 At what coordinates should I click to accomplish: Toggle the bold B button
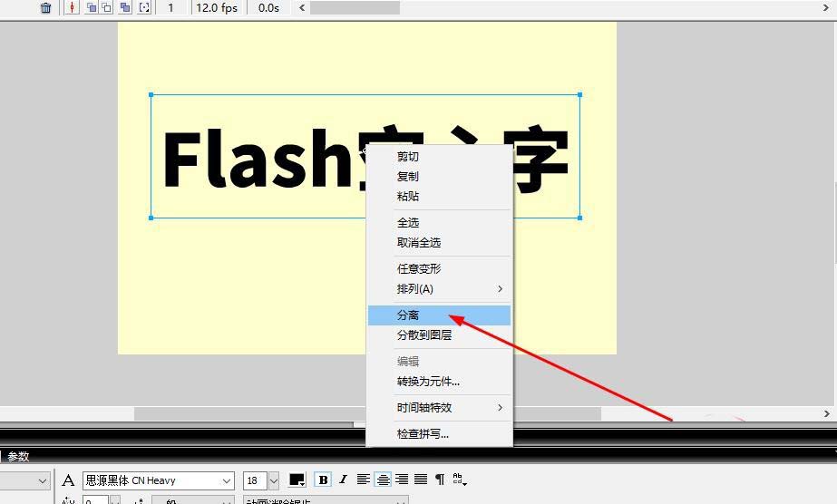pos(323,480)
